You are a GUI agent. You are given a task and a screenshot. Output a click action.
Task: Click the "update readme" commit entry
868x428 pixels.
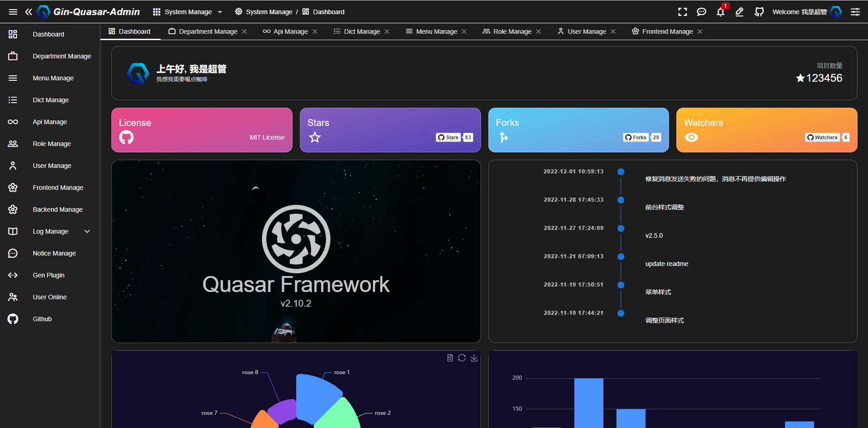point(667,264)
